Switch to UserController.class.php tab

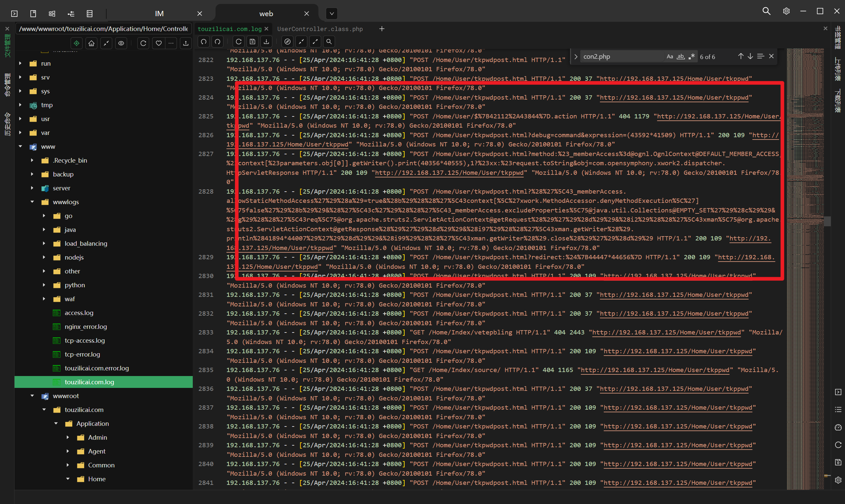click(x=320, y=29)
